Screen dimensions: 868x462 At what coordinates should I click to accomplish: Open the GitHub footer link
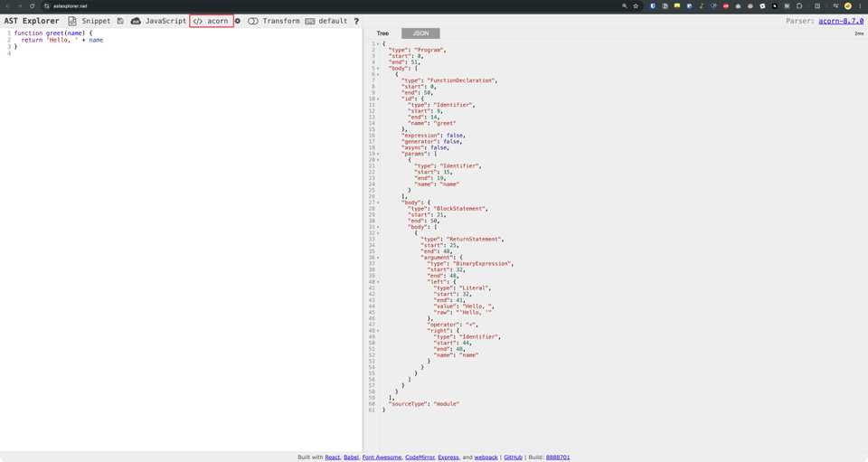coord(514,457)
